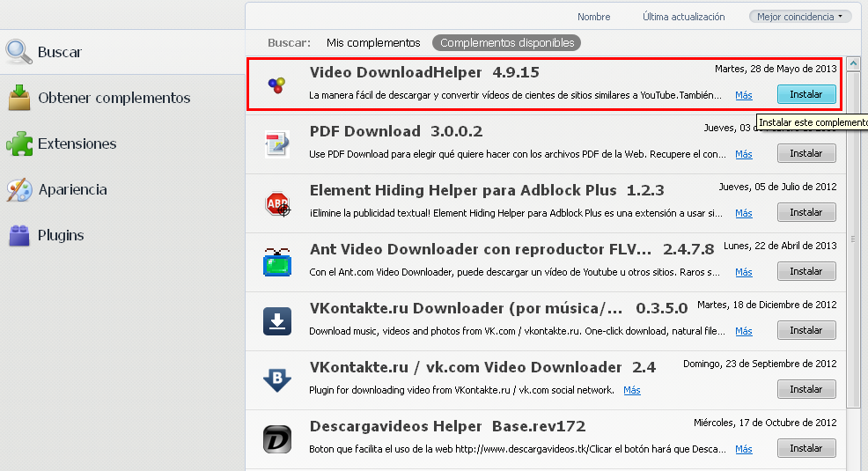Select the Video DownloadHelper 4.9.15 title
868x471 pixels.
click(424, 72)
